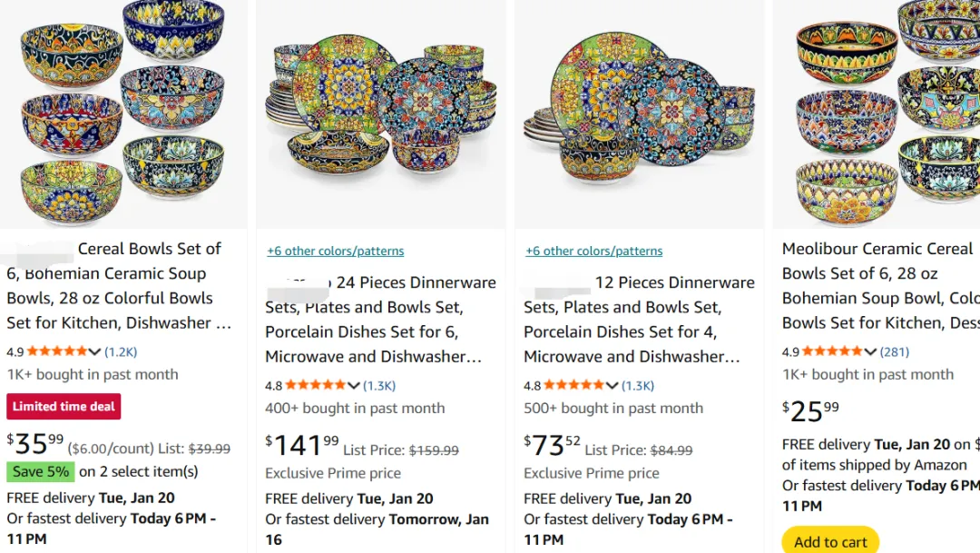Click the Save 5% coupon badge

click(x=41, y=472)
